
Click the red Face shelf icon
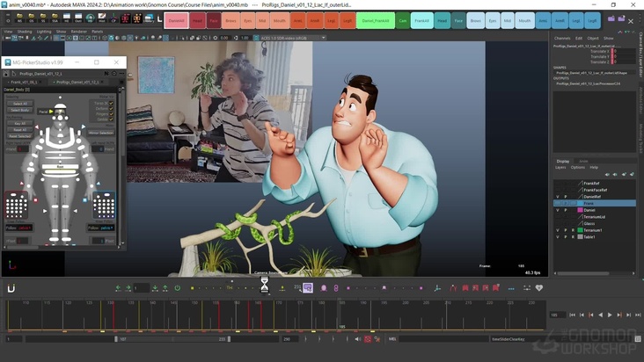point(214,19)
